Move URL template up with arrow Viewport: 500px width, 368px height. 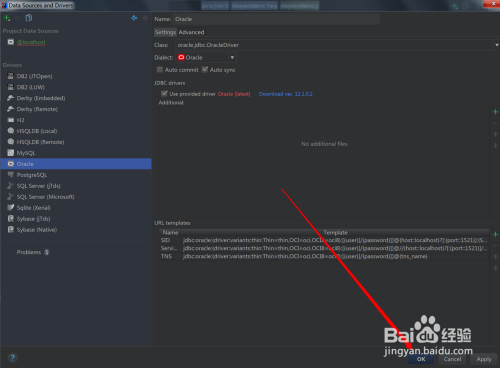tap(495, 257)
